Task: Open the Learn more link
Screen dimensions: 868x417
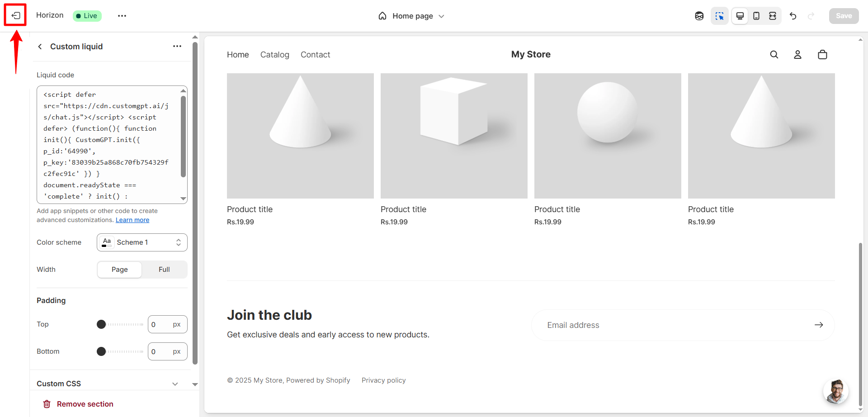Action: pyautogui.click(x=132, y=220)
